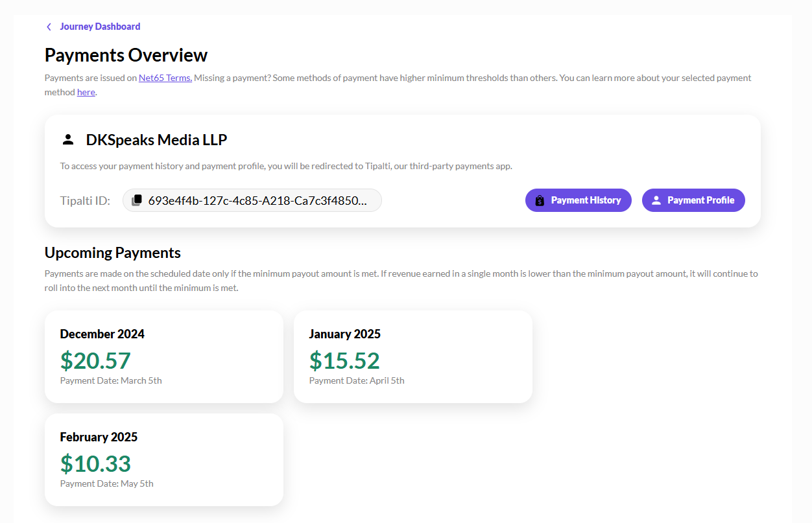Image resolution: width=812 pixels, height=523 pixels.
Task: Click the DKSpeaks Media LLP account name
Action: (x=156, y=139)
